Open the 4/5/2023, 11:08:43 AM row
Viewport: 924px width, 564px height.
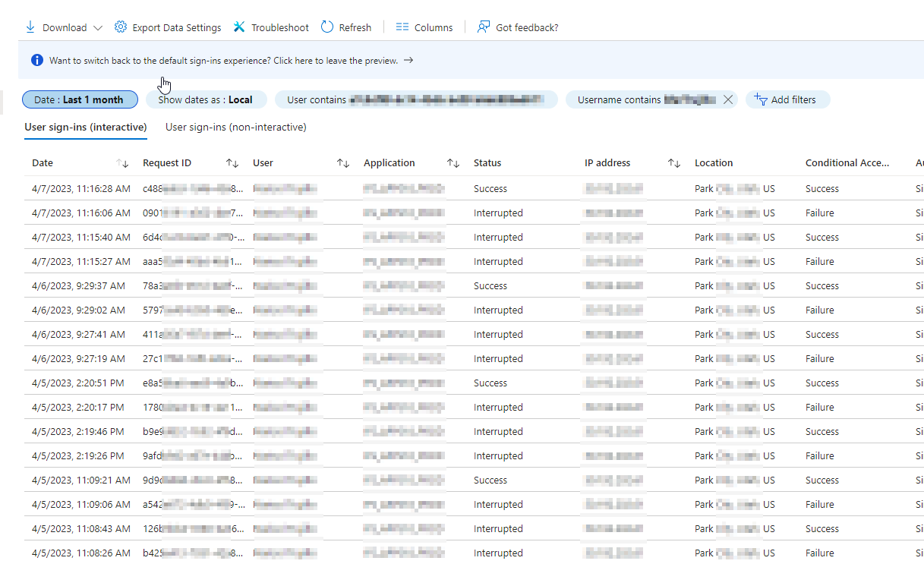[x=474, y=528]
